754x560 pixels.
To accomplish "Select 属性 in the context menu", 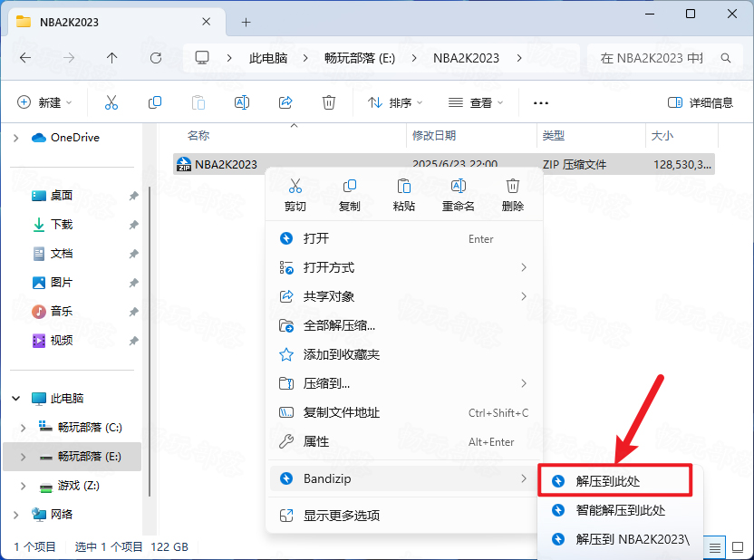I will pyautogui.click(x=404, y=442).
